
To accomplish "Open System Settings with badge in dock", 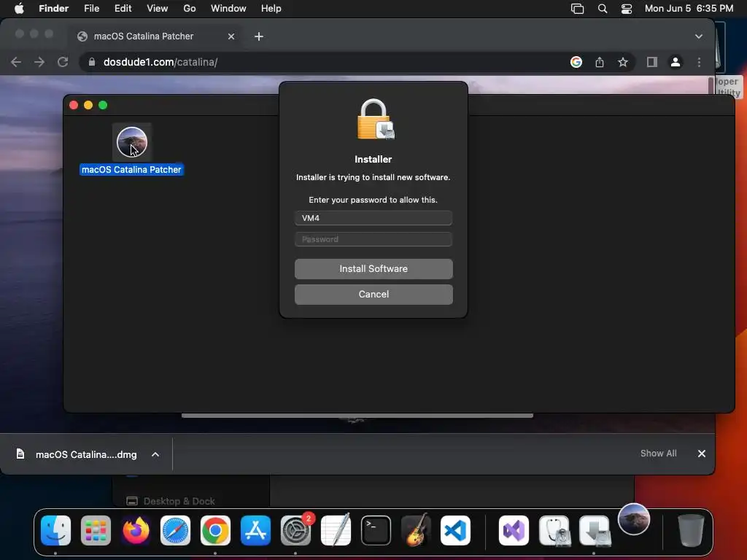I will [x=295, y=530].
